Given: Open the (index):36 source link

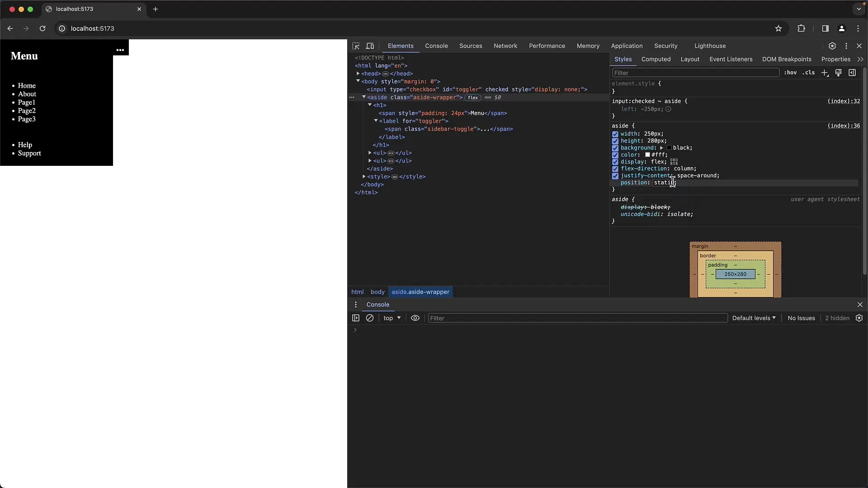Looking at the screenshot, I should [x=844, y=126].
